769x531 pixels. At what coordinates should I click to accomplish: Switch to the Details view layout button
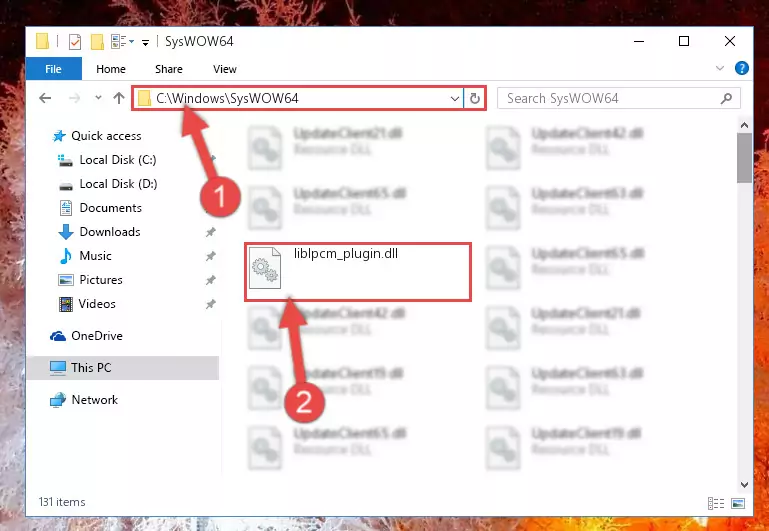(x=716, y=503)
